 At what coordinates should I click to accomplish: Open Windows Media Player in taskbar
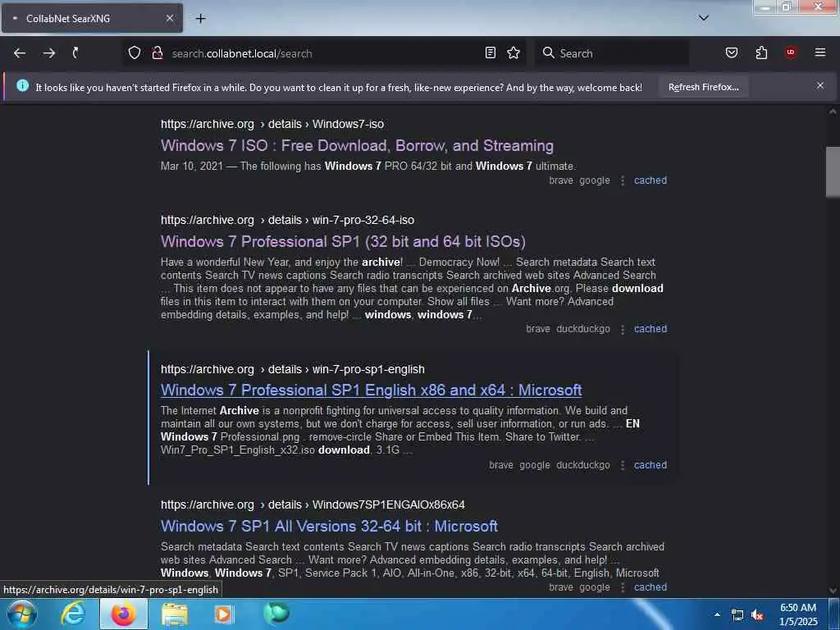pyautogui.click(x=224, y=614)
